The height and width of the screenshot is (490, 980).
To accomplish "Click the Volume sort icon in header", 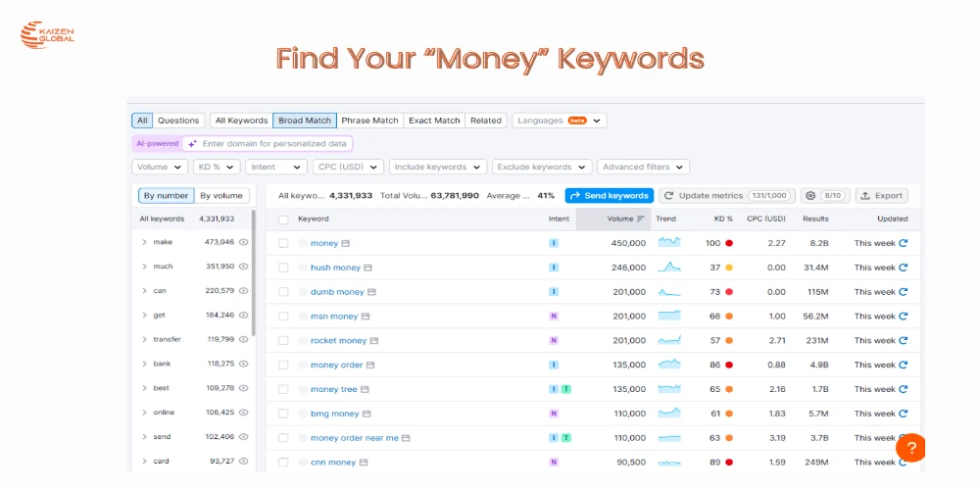I will pos(641,219).
